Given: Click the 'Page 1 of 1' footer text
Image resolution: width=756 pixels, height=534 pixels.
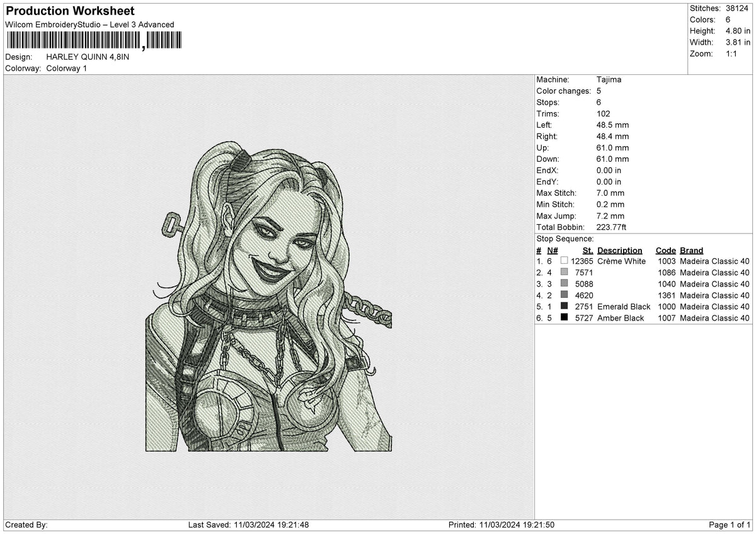Looking at the screenshot, I should click(730, 525).
